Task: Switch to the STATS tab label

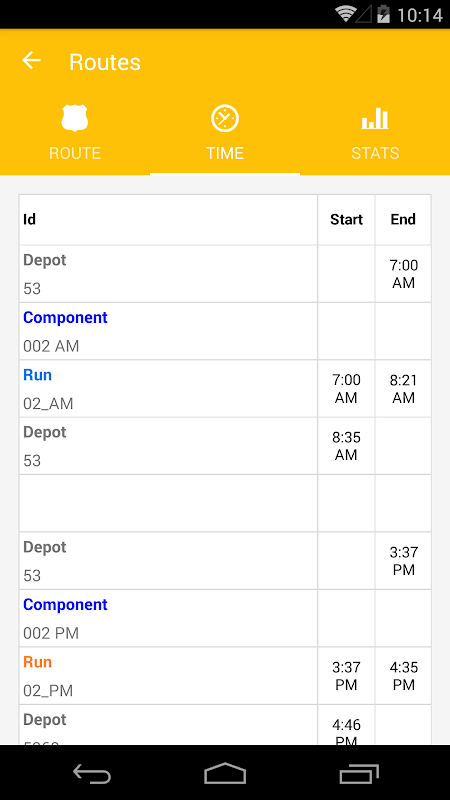Action: tap(375, 153)
